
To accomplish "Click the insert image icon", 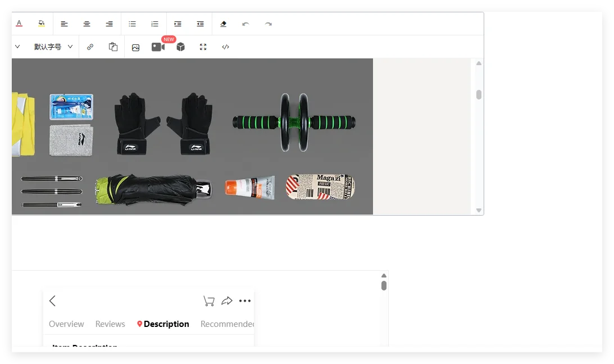I will coord(135,47).
